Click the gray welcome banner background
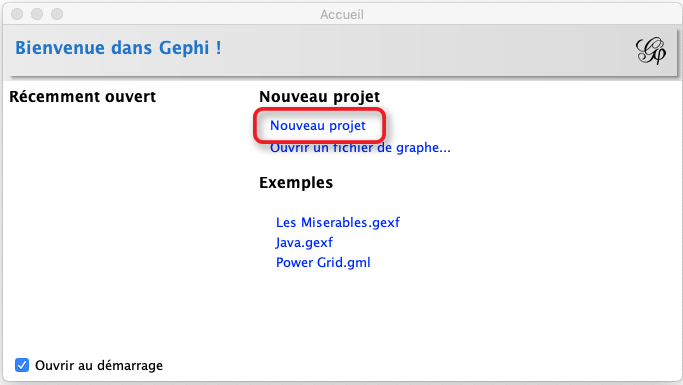Screen dimensions: 683x385 click(427, 50)
